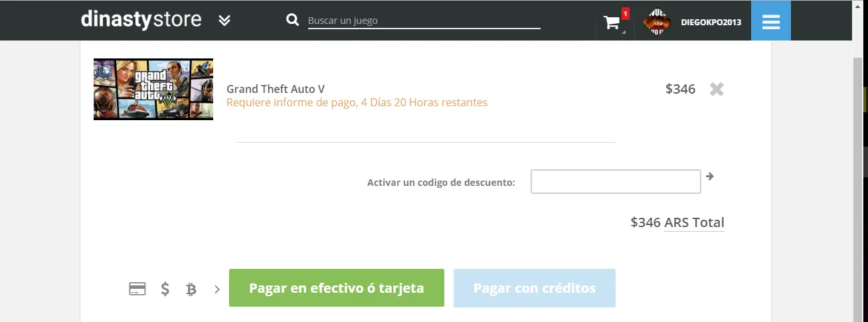Open the blue hamburger menu
Image resolution: width=868 pixels, height=322 pixels.
tap(771, 21)
